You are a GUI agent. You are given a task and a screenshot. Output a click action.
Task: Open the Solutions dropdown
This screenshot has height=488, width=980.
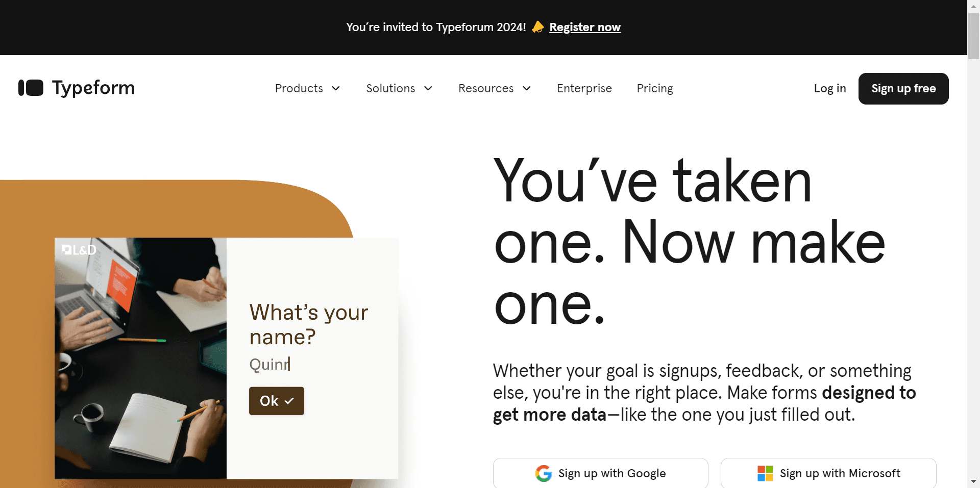(399, 88)
